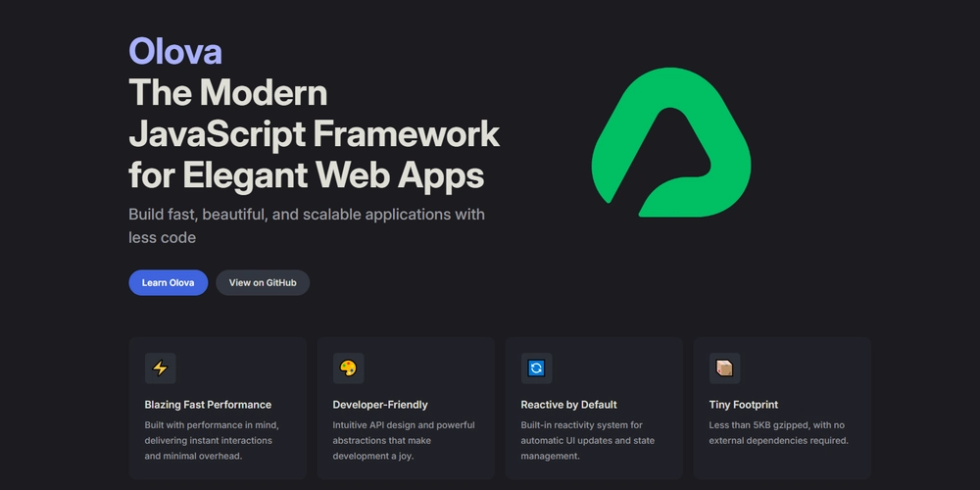Click the lightning bolt performance icon
Viewport: 980px width, 490px height.
coord(161,368)
